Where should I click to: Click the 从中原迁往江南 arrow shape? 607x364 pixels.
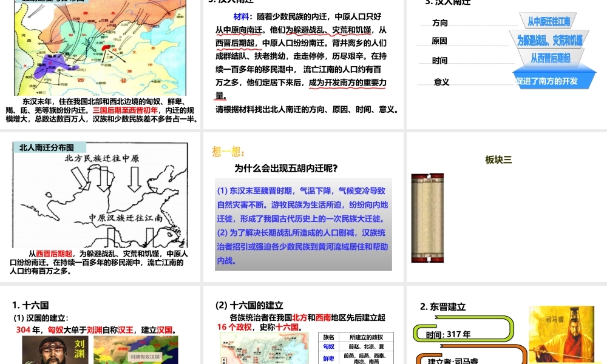pyautogui.click(x=548, y=21)
